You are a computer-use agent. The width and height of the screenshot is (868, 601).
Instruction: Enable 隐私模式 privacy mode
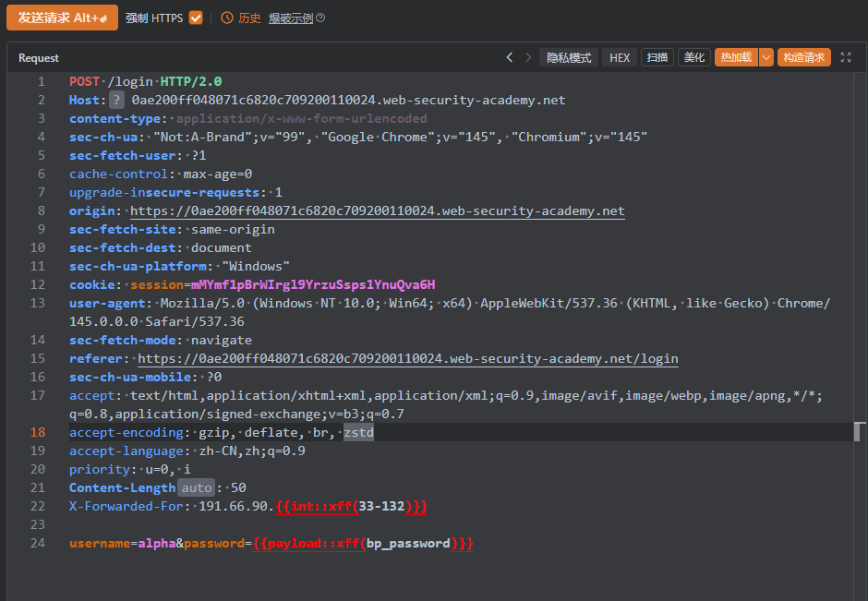pos(569,57)
